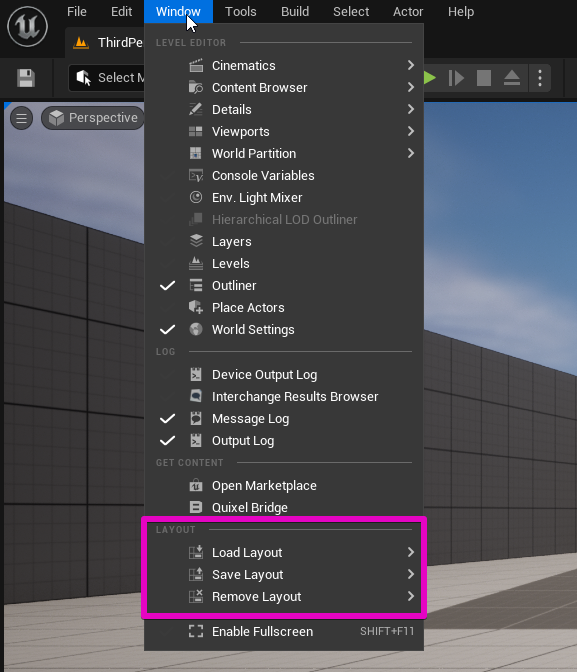Expand the World Partition submenu arrow
The width and height of the screenshot is (577, 672).
coord(411,153)
